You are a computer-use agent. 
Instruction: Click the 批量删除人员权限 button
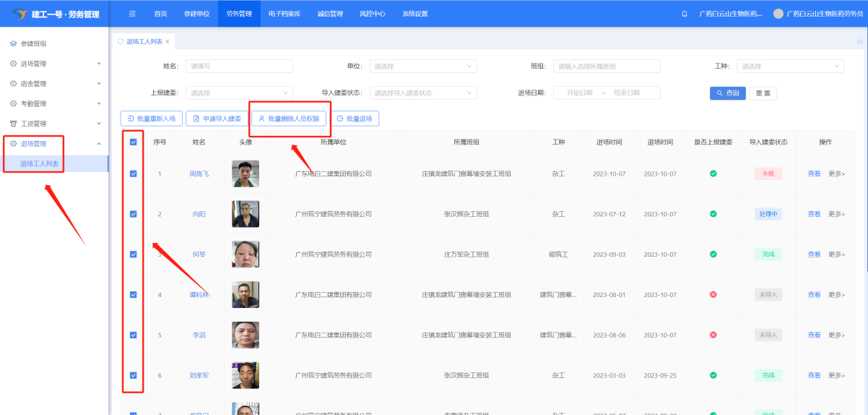pyautogui.click(x=288, y=119)
